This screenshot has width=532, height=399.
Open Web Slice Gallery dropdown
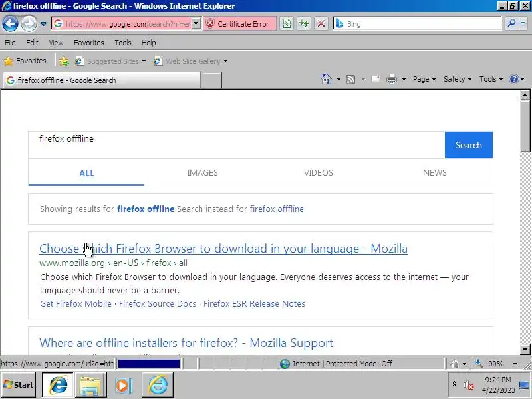click(190, 61)
